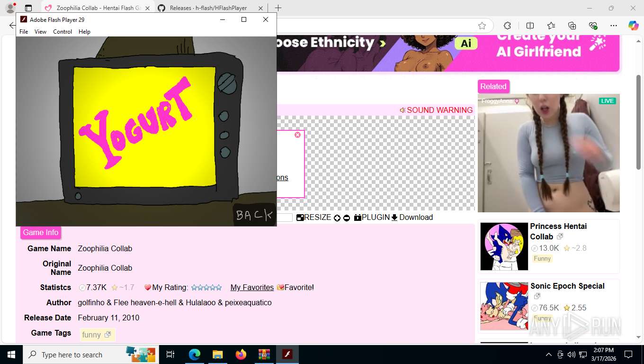Screen dimensions: 644x364
Task: Open the View menu in Flash Player
Action: [40, 32]
